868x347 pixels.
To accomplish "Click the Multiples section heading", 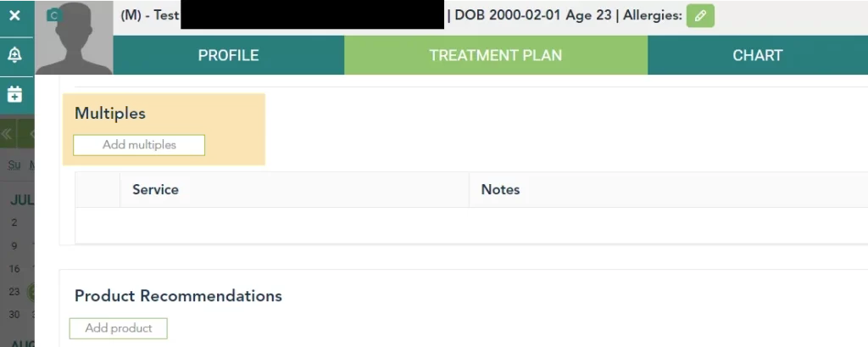I will pos(110,113).
